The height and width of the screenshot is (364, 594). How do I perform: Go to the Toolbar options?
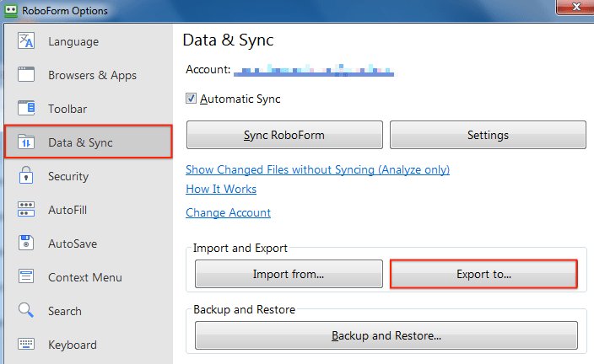click(89, 108)
